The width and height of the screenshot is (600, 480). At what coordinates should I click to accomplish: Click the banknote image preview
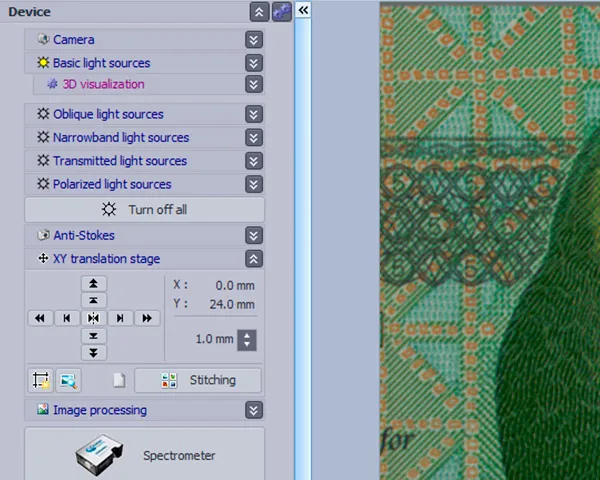pyautogui.click(x=490, y=241)
